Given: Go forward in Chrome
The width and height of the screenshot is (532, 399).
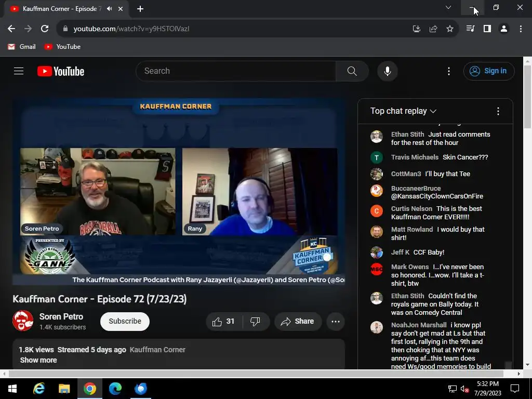Looking at the screenshot, I should 28,29.
